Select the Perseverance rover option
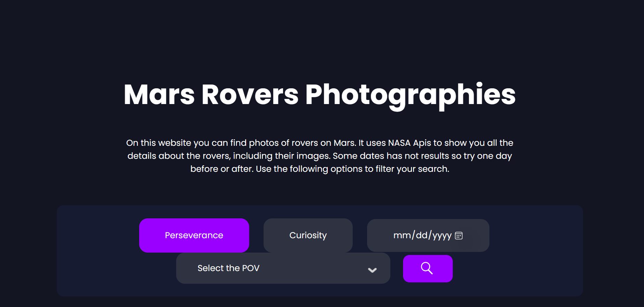Viewport: 644px width, 307px height. (x=194, y=235)
